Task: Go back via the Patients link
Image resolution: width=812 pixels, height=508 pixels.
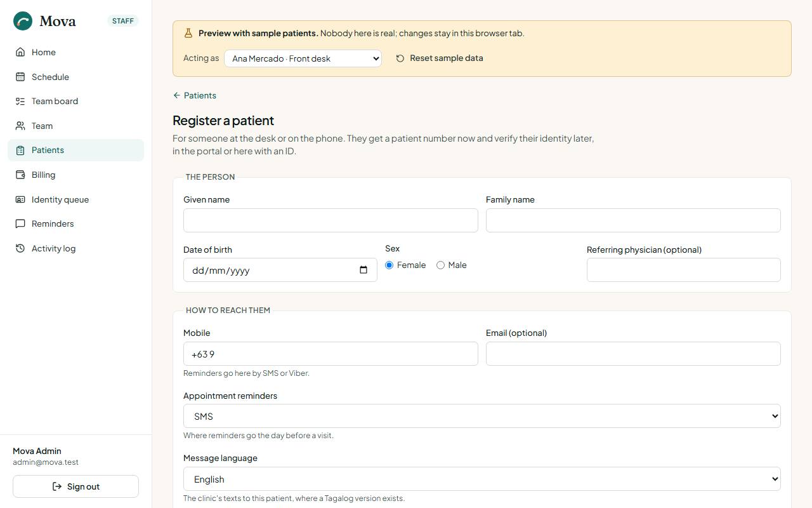Action: (195, 95)
